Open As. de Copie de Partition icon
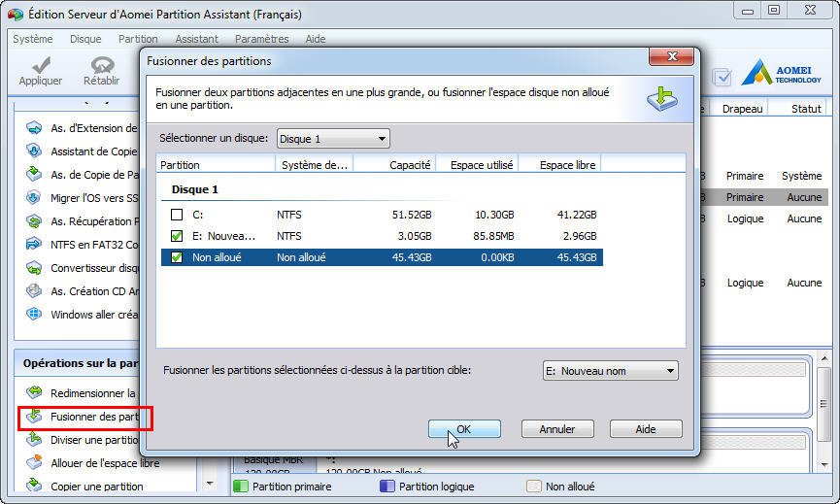The image size is (840, 504). [34, 174]
